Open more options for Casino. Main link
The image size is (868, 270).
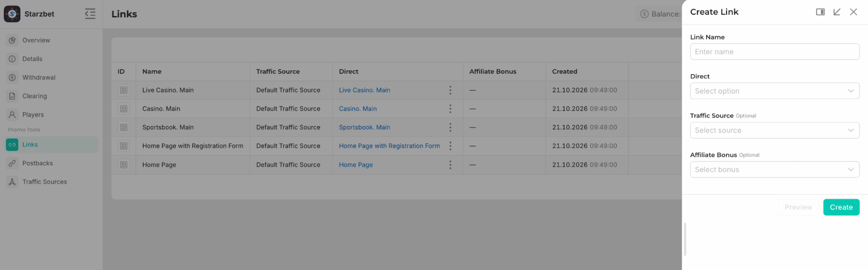click(450, 109)
